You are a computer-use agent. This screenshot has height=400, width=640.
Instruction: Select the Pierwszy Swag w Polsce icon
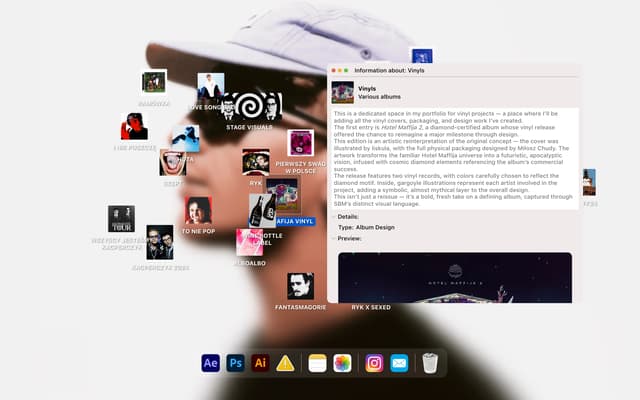300,143
